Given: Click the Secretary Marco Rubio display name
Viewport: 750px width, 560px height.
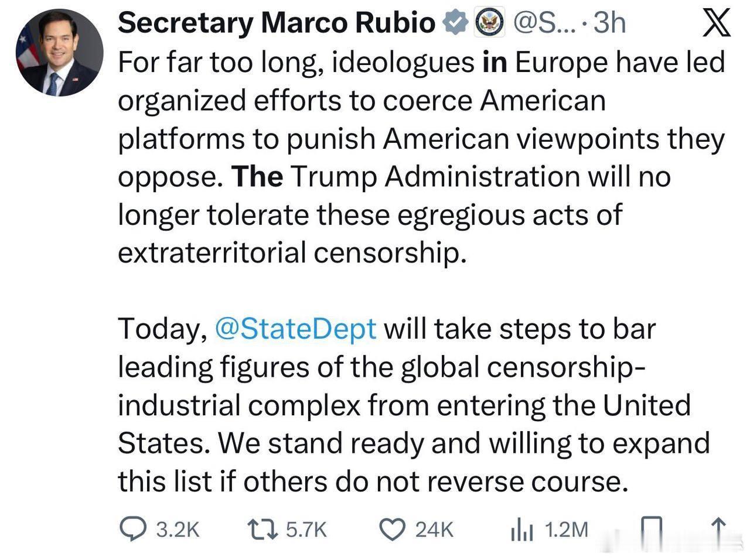Looking at the screenshot, I should point(275,22).
